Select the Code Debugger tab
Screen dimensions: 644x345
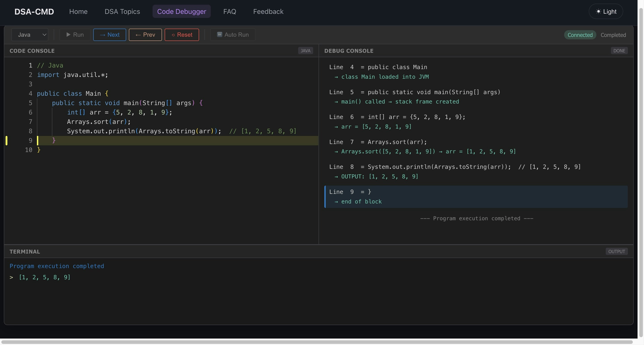click(x=181, y=11)
